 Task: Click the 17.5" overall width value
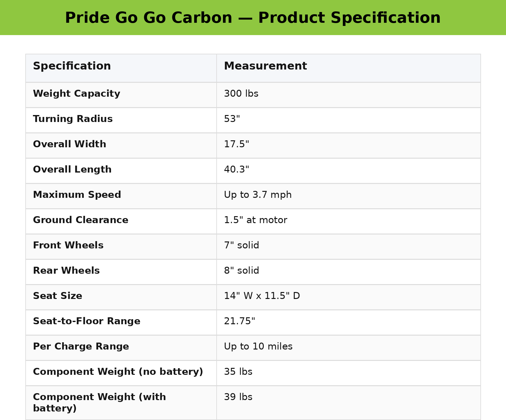pos(237,144)
